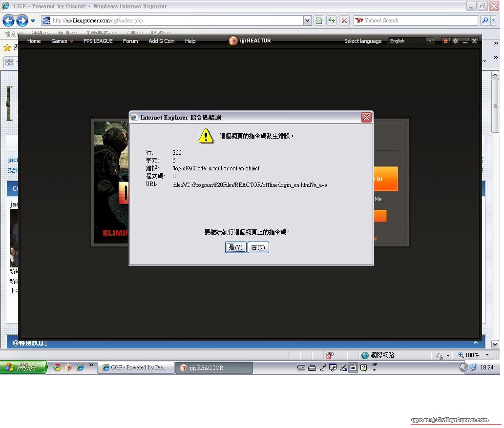Click search magnifier icon in IE
Screen dimensions: 504x428
click(x=485, y=20)
